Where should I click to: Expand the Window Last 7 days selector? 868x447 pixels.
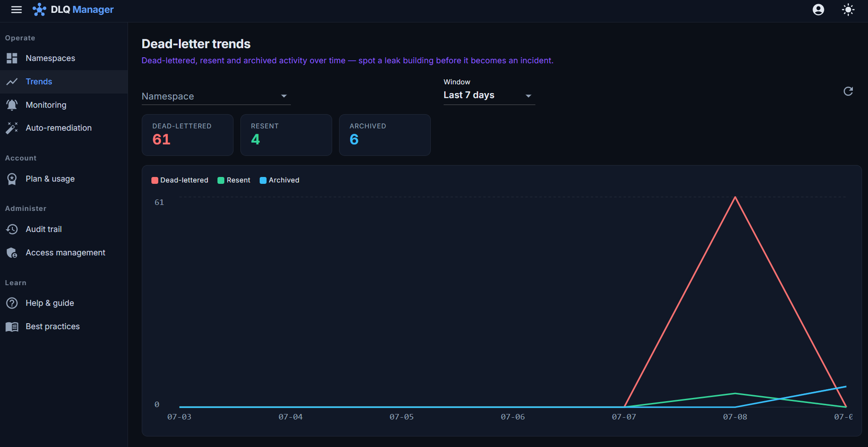click(x=490, y=95)
